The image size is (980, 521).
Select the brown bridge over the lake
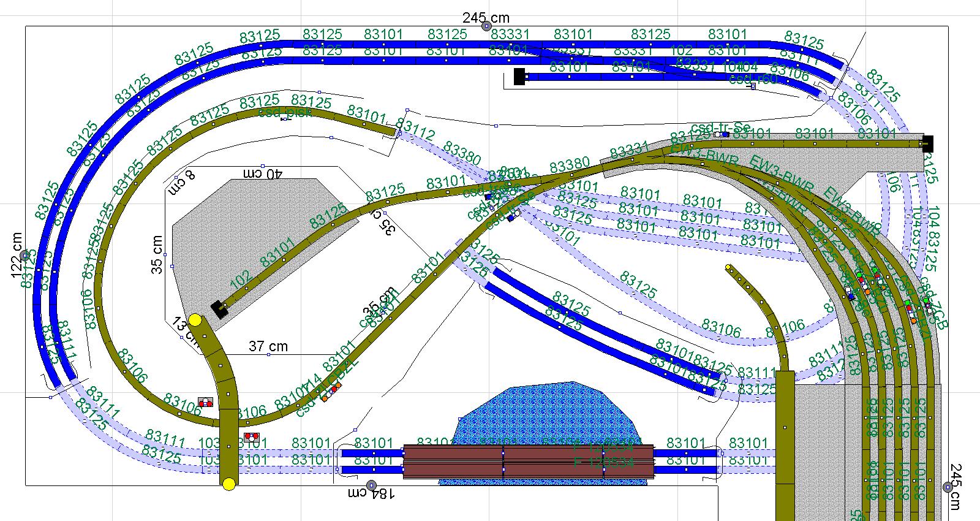point(528,462)
